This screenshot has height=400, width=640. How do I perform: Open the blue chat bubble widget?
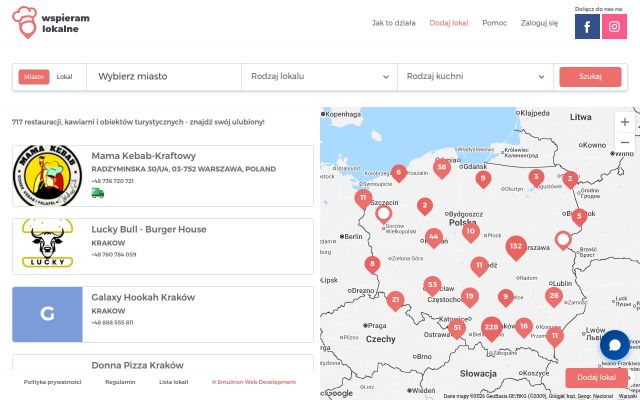click(615, 345)
